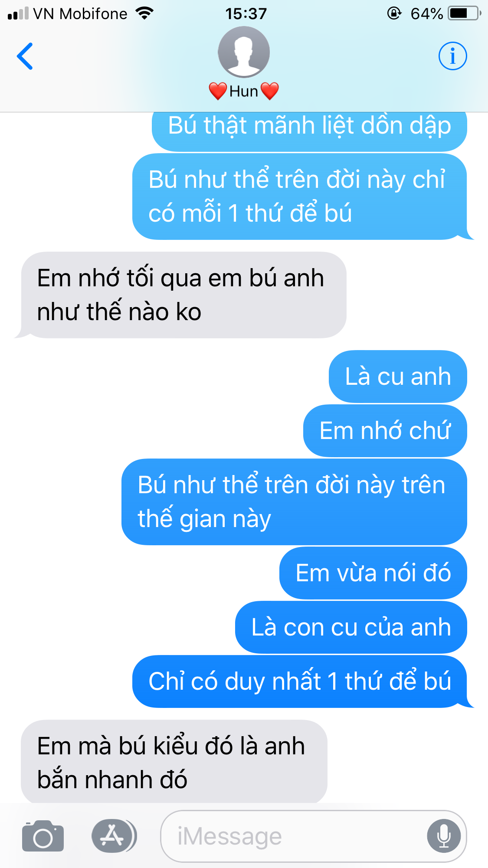This screenshot has height=868, width=488.
Task: Open conversation details via info icon
Action: [x=452, y=56]
